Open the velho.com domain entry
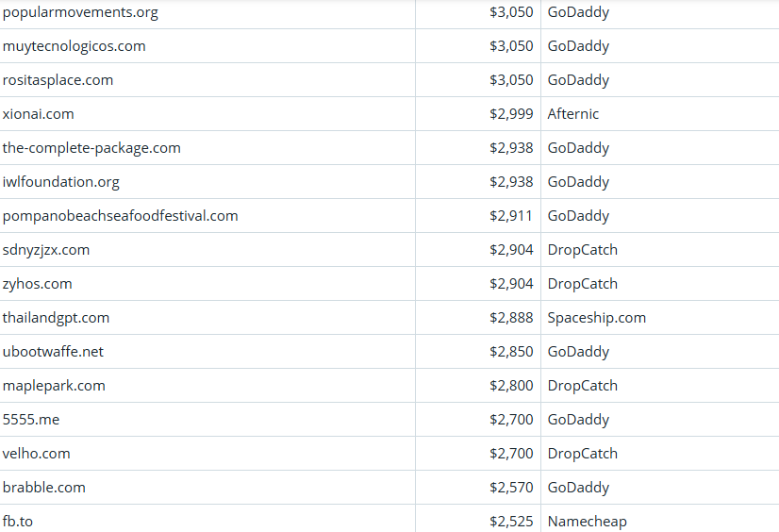The width and height of the screenshot is (779, 532). [x=36, y=454]
